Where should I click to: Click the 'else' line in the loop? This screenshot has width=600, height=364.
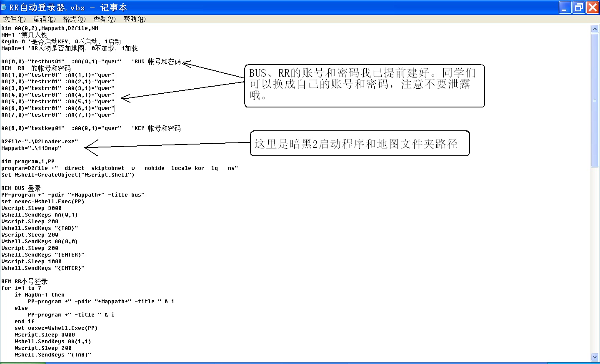click(x=21, y=308)
